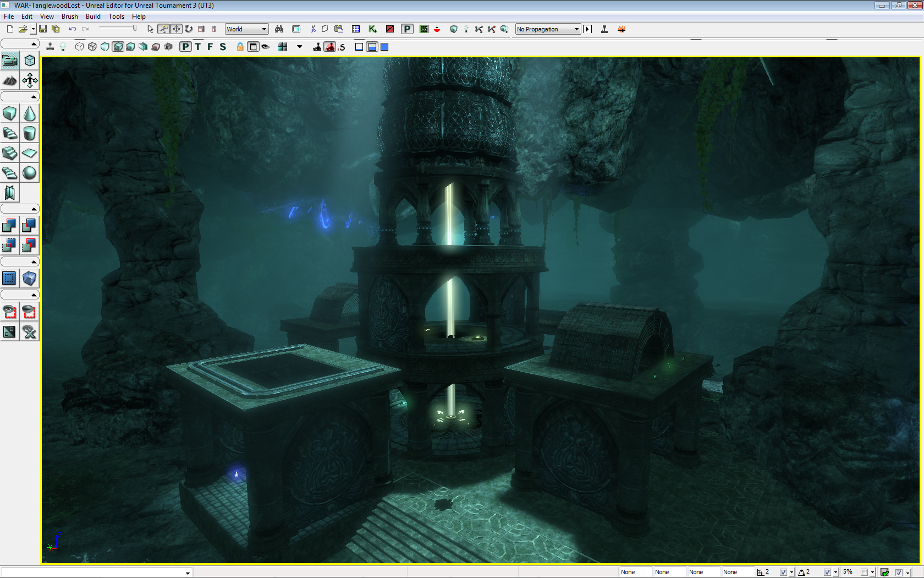Click the Cut scissors icon
924x578 pixels.
313,29
